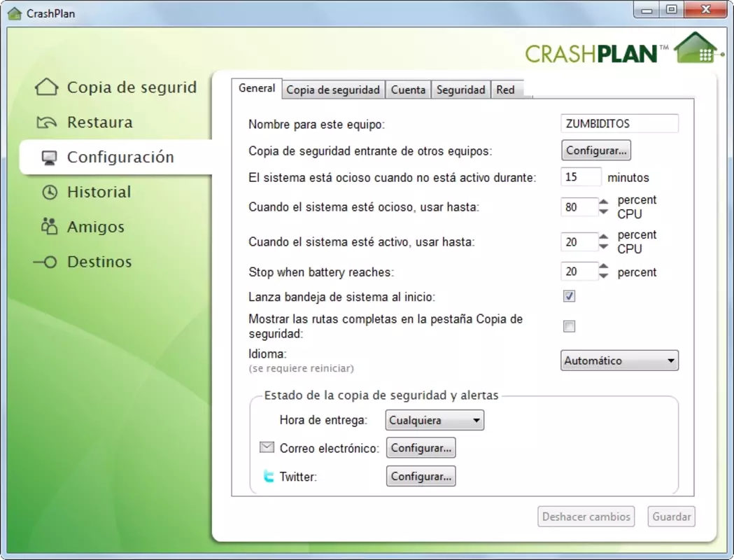Click the Destinos connector icon
This screenshot has height=560, width=734.
point(45,262)
